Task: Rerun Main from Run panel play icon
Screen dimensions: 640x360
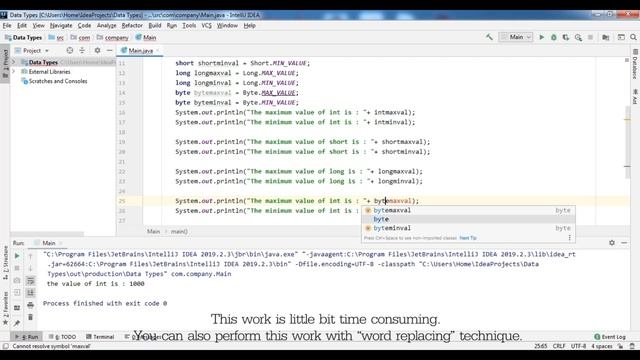Action: [x=17, y=256]
